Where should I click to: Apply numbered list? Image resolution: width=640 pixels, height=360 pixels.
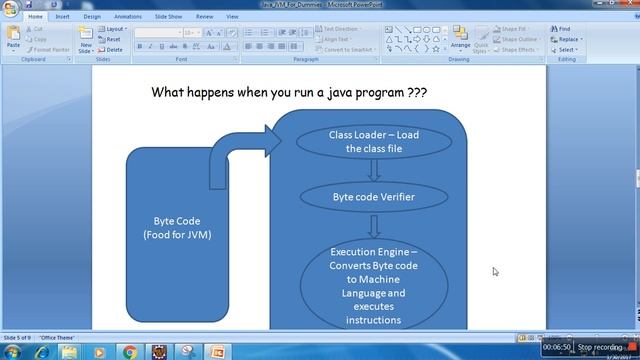pyautogui.click(x=265, y=33)
